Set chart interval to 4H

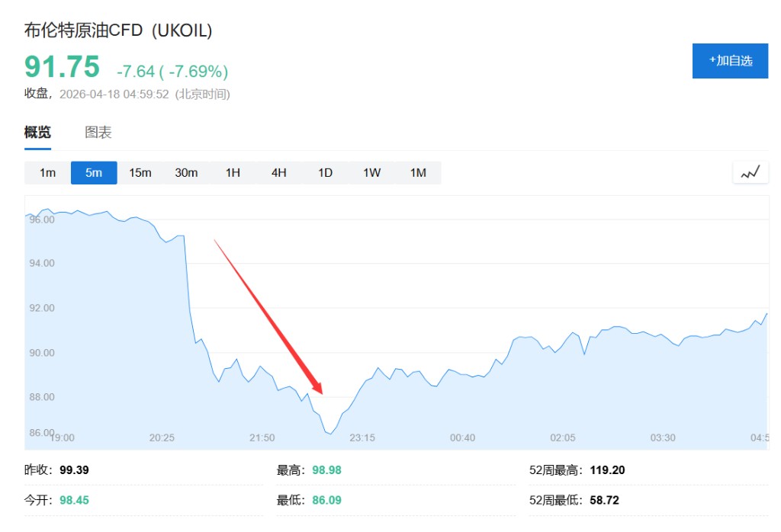(x=279, y=173)
